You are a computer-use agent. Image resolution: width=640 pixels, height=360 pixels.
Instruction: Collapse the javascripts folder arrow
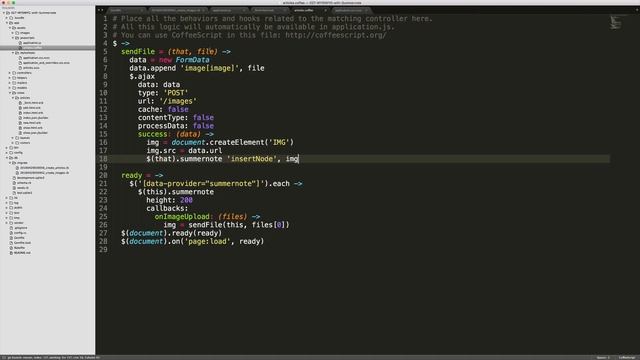click(13, 38)
